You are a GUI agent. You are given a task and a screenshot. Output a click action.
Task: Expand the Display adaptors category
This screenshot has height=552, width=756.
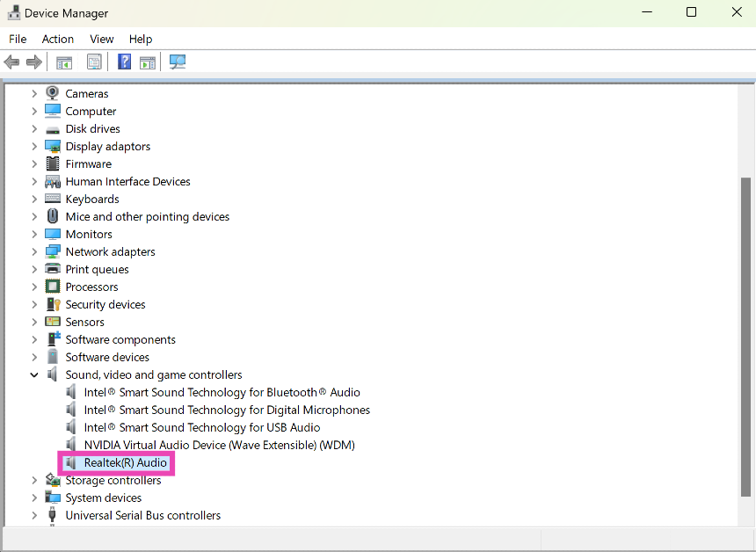[x=34, y=146]
